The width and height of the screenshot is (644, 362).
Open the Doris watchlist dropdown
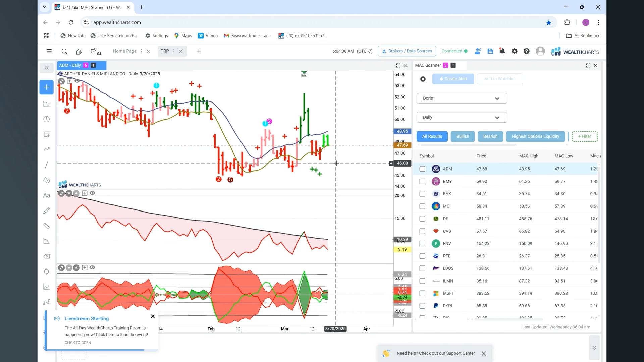462,98
